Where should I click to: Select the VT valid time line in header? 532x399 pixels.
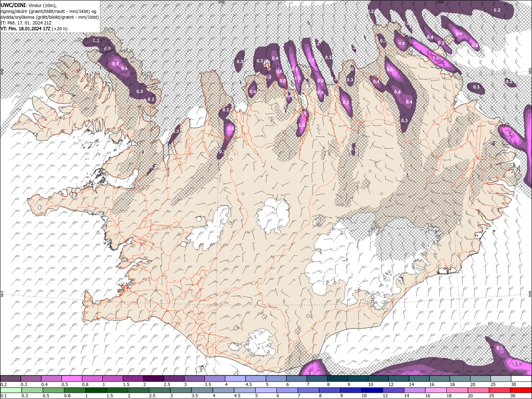coord(34,29)
